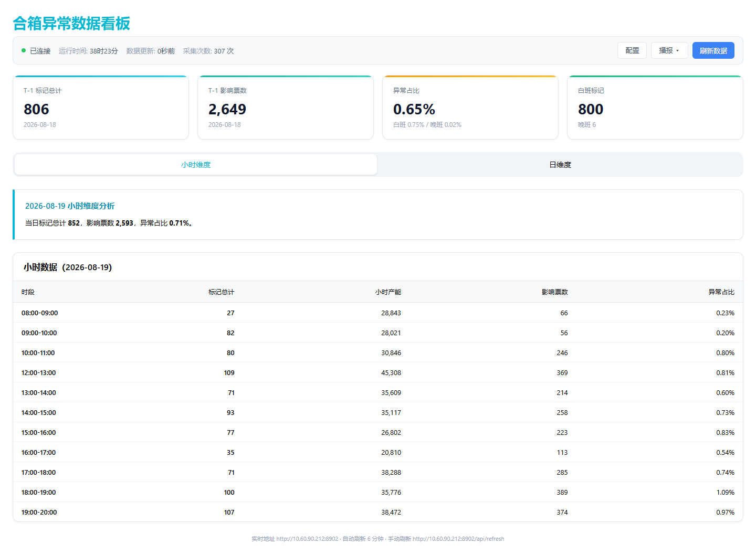Viewport: 756px width, 555px height.
Task: Click the 影响票数 column header
Action: click(555, 292)
